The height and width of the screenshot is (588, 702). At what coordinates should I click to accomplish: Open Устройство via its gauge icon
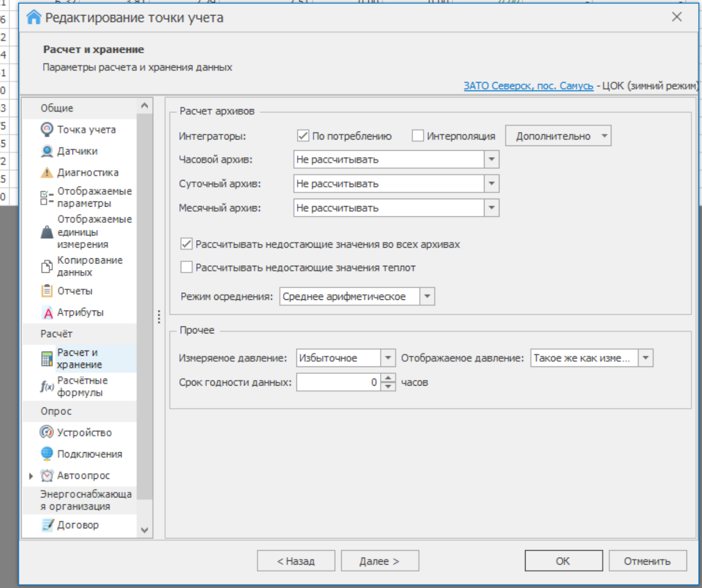pos(47,432)
